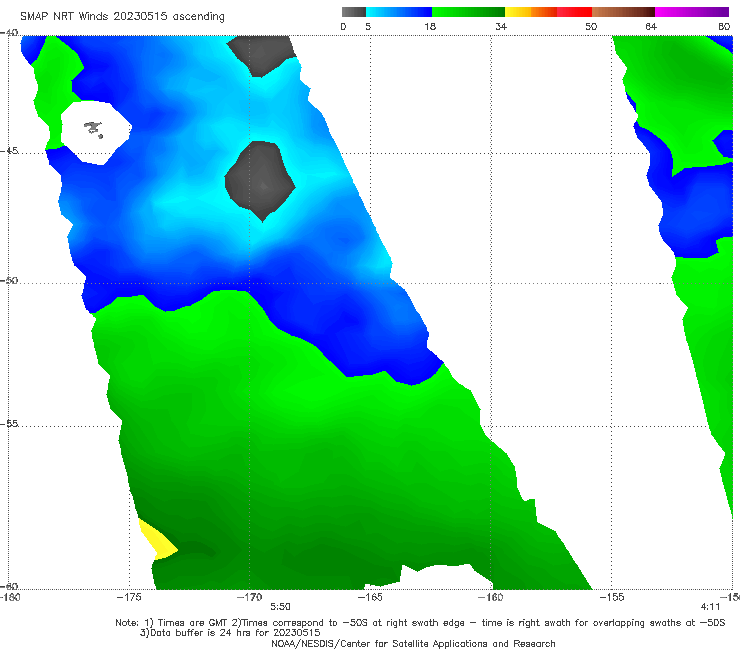Screen dimensions: 740x650
Task: Click the longitude label '-155'
Action: pos(612,597)
